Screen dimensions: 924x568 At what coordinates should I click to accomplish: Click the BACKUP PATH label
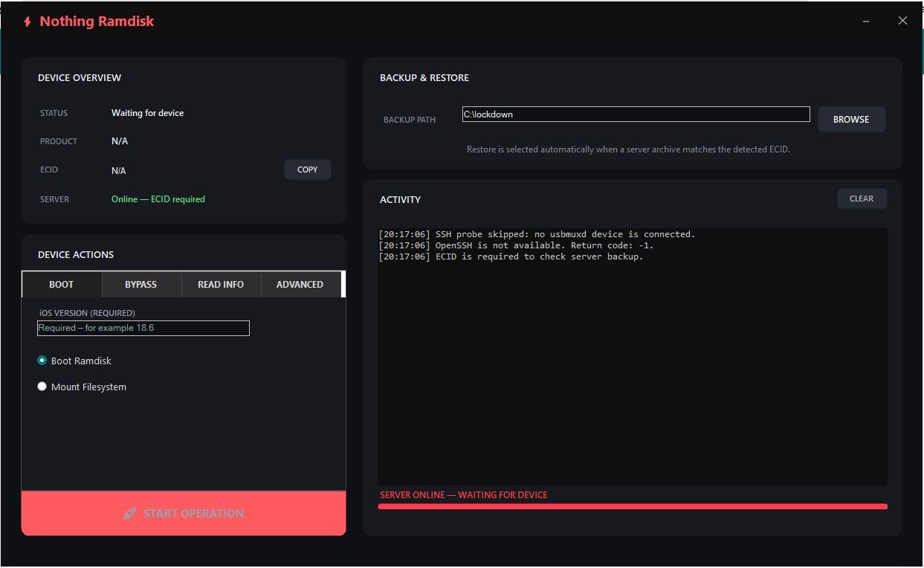coord(410,120)
